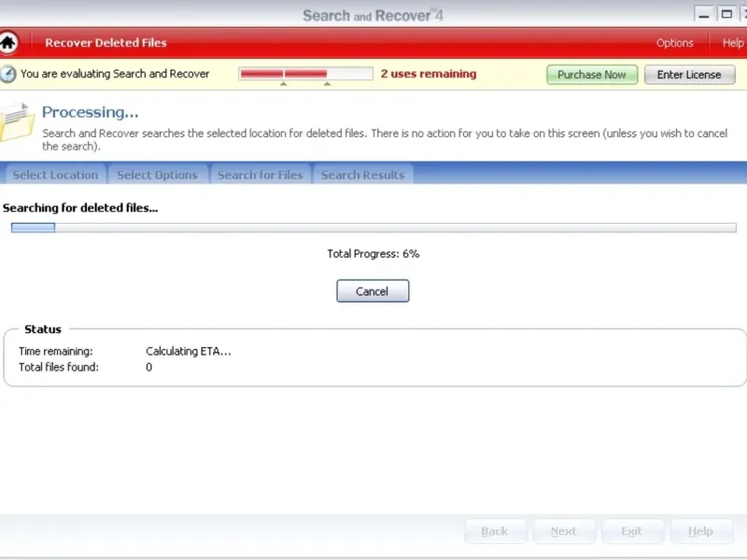Click the 'Time remaining:' label
The width and height of the screenshot is (747, 560).
click(56, 352)
